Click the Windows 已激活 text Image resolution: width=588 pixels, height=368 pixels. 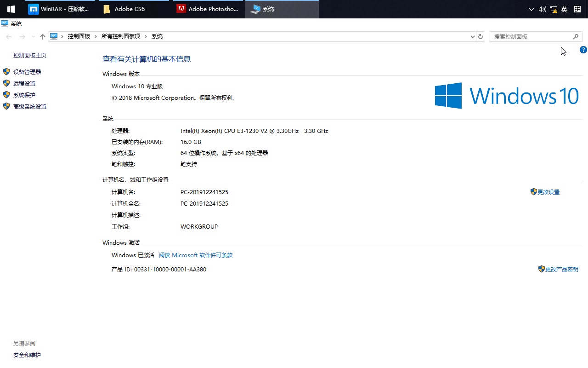pyautogui.click(x=133, y=255)
